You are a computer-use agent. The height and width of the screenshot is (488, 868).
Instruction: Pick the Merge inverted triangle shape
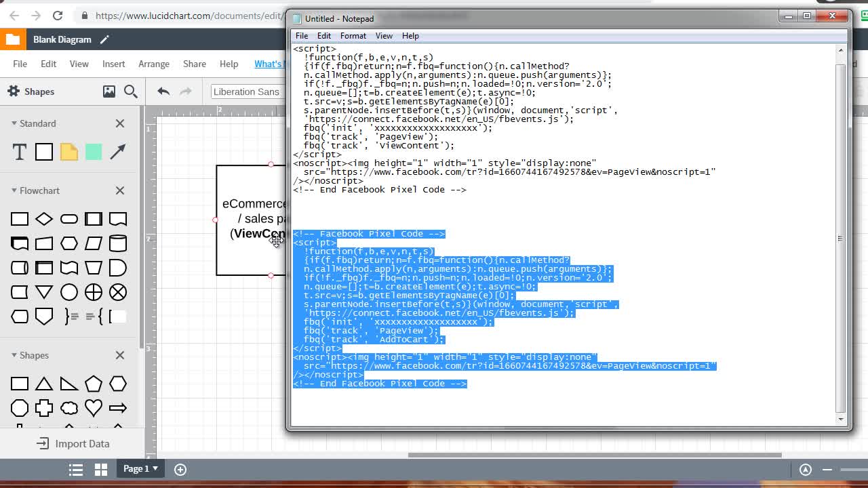pyautogui.click(x=44, y=292)
